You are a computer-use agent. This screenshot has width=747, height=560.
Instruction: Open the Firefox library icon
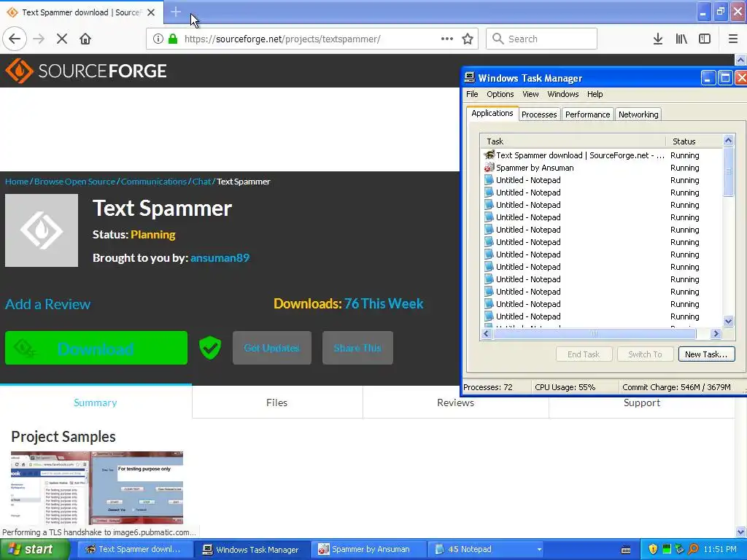(681, 39)
